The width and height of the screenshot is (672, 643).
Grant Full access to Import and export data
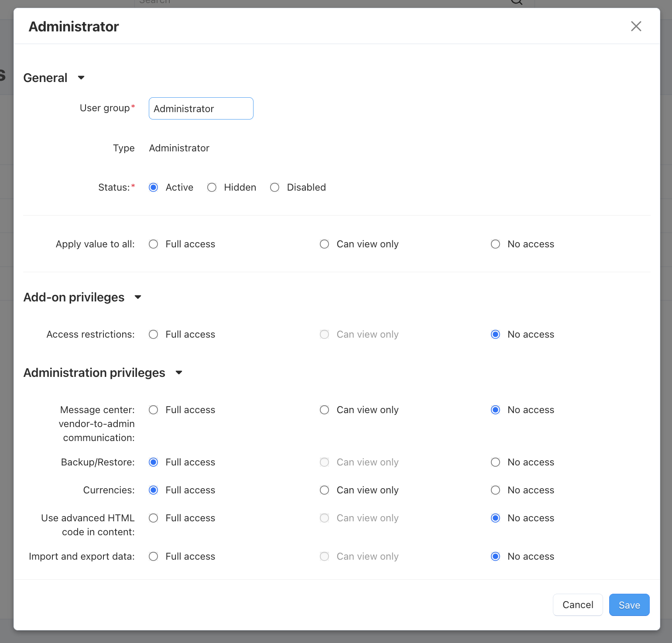pos(153,557)
